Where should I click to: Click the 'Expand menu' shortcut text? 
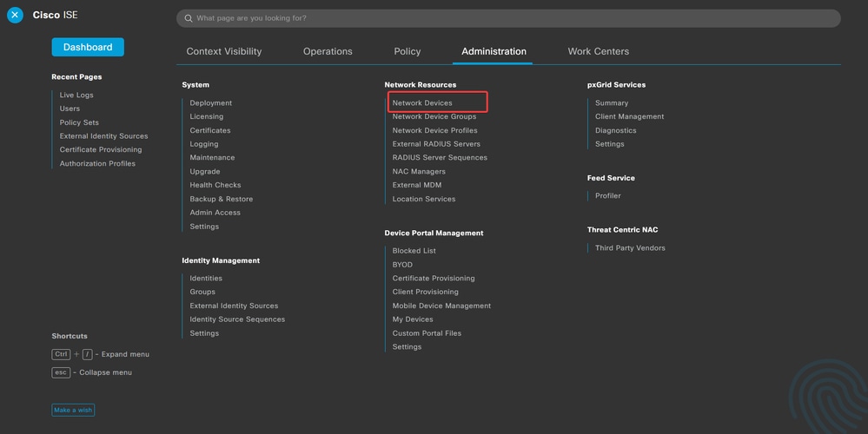[x=125, y=354]
